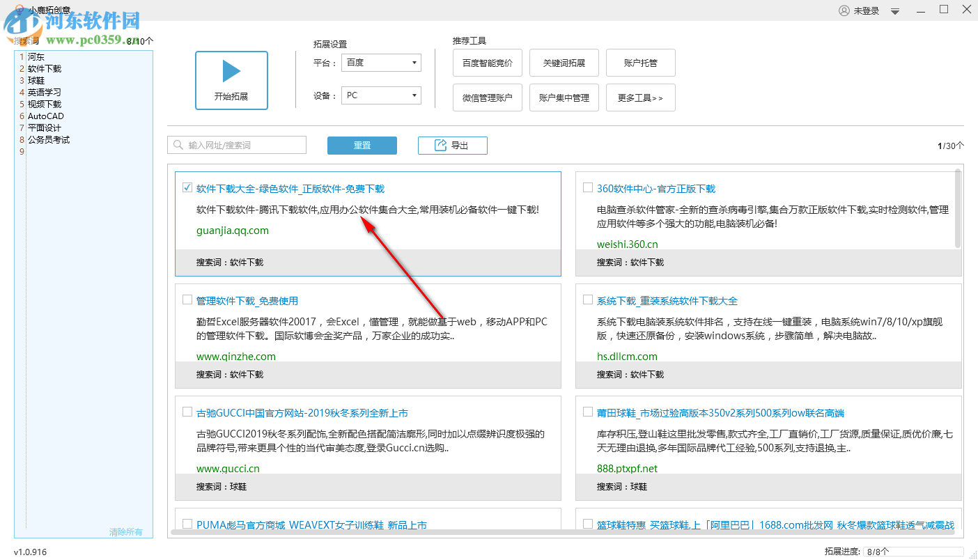Viewport: 978px width, 560px height.
Task: Click 更多工具>> to see more tools
Action: coord(640,98)
